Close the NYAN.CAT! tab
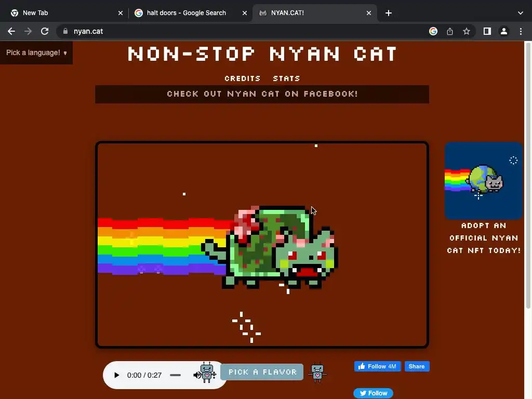This screenshot has width=532, height=399. pyautogui.click(x=369, y=13)
